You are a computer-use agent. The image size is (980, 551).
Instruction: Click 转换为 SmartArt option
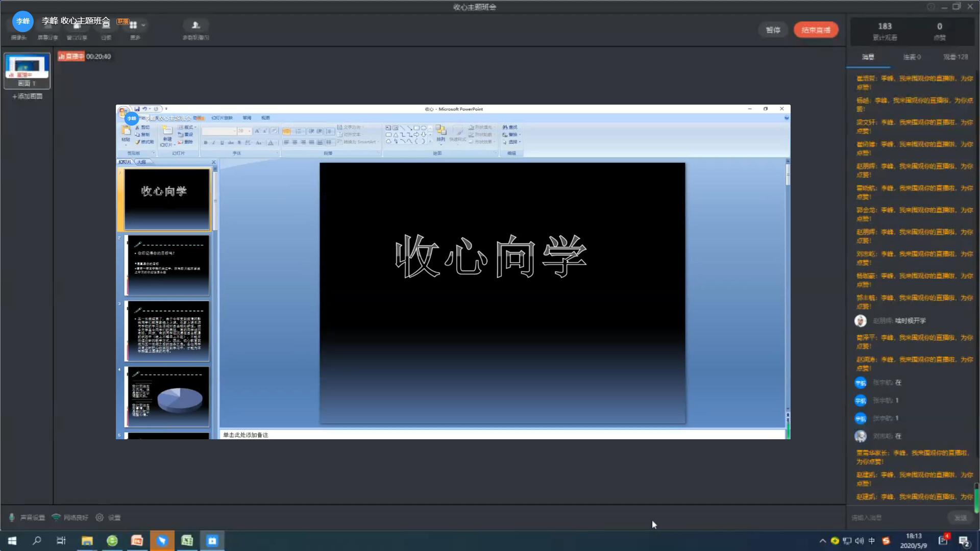click(x=358, y=142)
